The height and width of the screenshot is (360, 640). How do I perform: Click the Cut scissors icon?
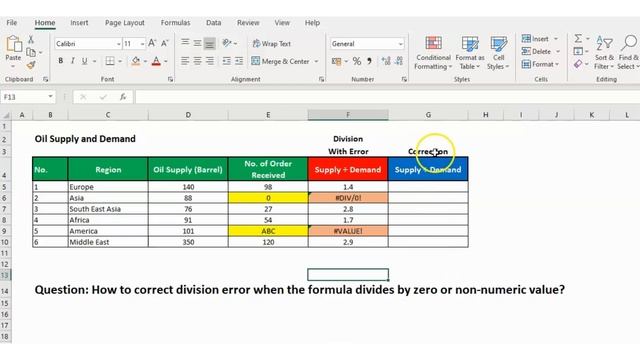coord(31,40)
